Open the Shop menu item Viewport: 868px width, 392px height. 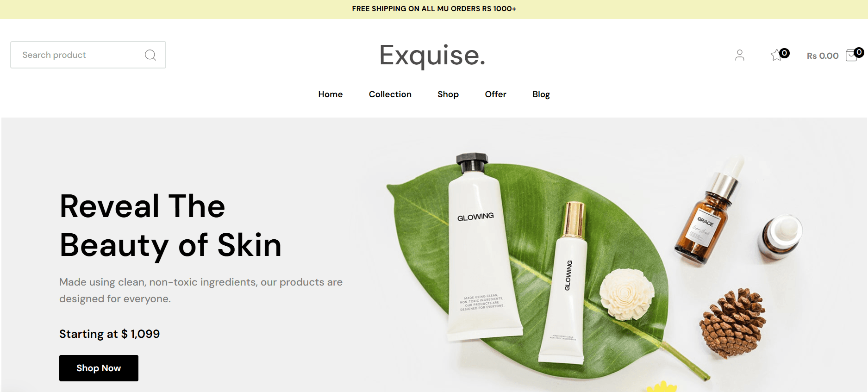click(448, 94)
